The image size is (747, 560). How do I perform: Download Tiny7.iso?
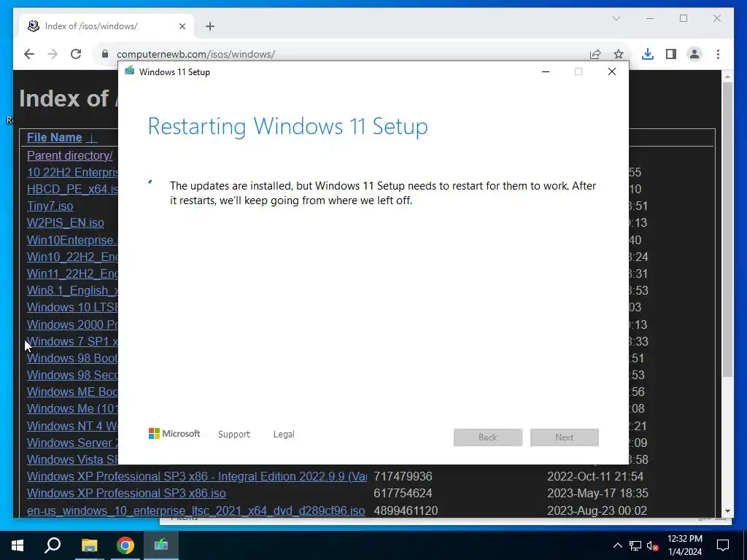50,206
